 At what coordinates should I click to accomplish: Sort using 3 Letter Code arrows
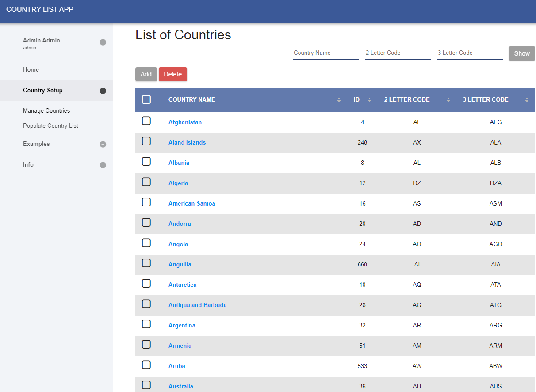click(x=527, y=100)
